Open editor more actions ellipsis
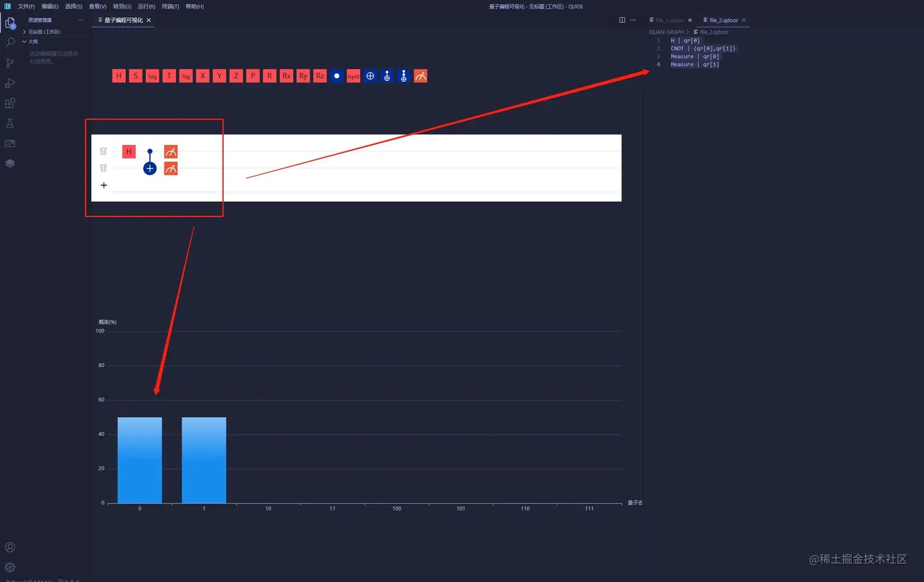The width and height of the screenshot is (924, 582). coord(633,20)
